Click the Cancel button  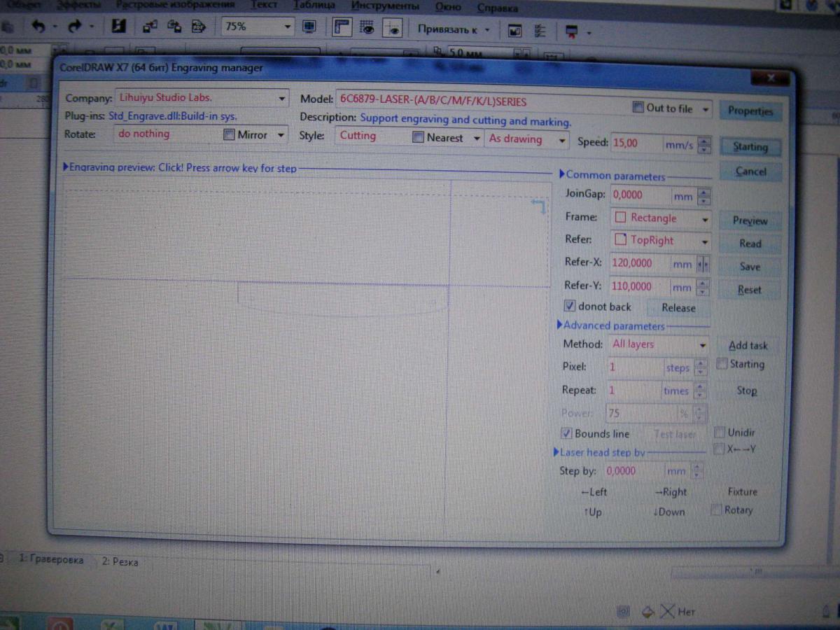[x=750, y=171]
